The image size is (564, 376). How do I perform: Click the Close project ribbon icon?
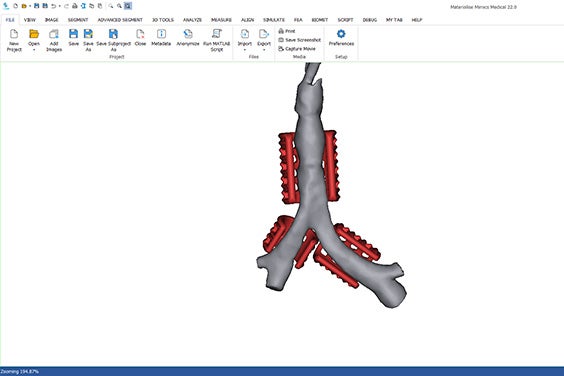[140, 34]
